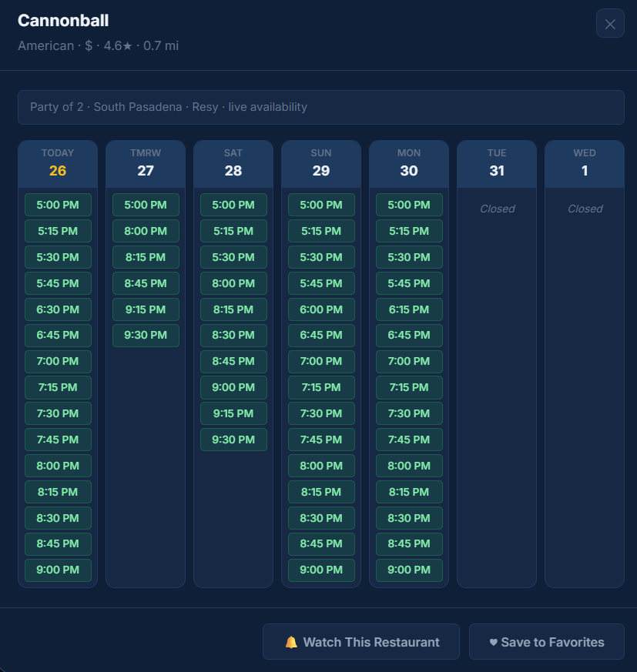Open the SUN 29 availability column
The width and height of the screenshot is (637, 672).
(x=320, y=162)
